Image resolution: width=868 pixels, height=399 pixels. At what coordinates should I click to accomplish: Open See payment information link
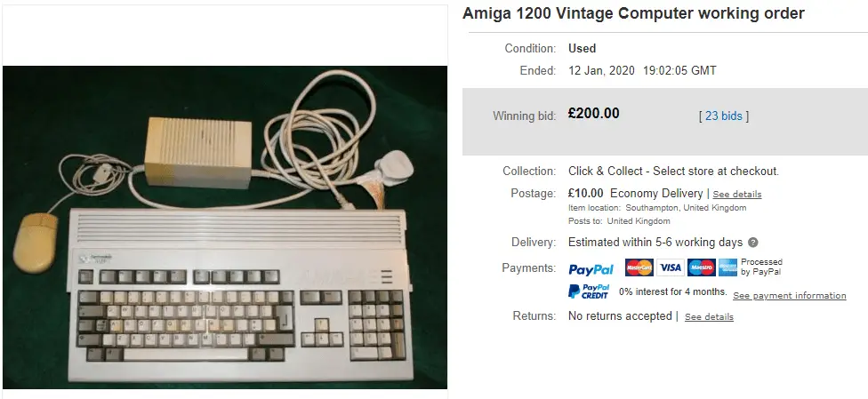click(790, 296)
